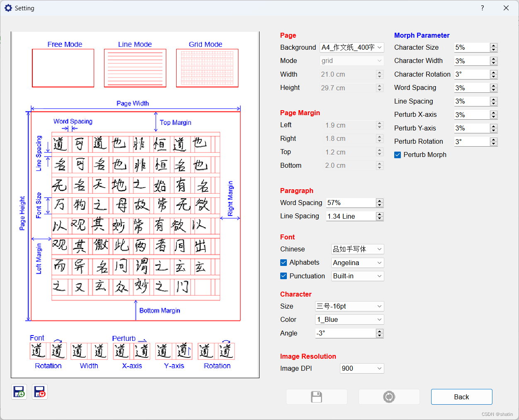Open the Character Size dropdown 三号-16pt
Viewport: 519px width, 420px height.
pos(349,306)
